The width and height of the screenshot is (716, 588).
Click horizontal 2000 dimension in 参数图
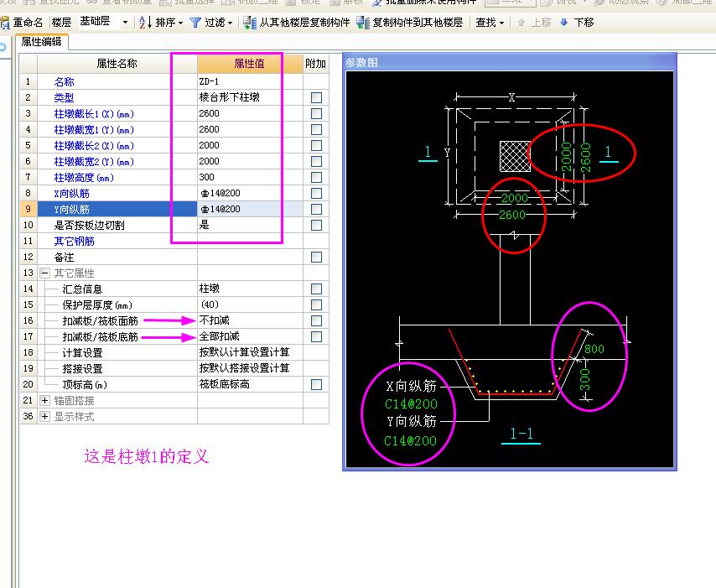[x=515, y=198]
